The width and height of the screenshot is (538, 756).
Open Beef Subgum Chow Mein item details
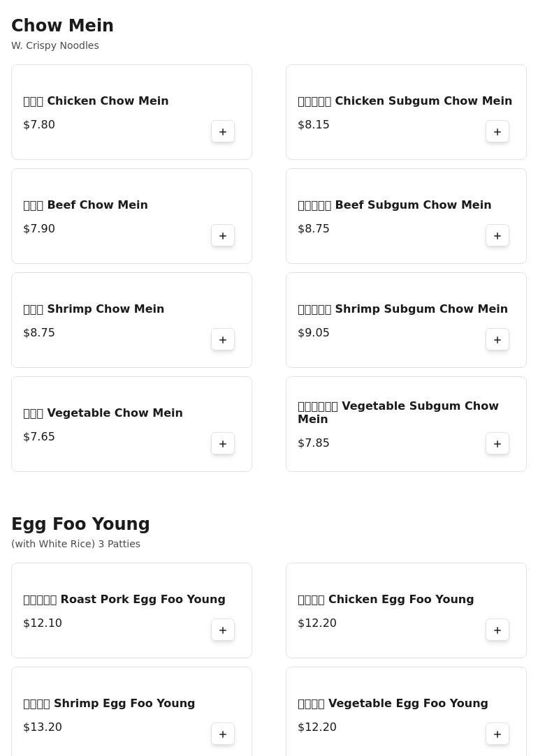(412, 205)
